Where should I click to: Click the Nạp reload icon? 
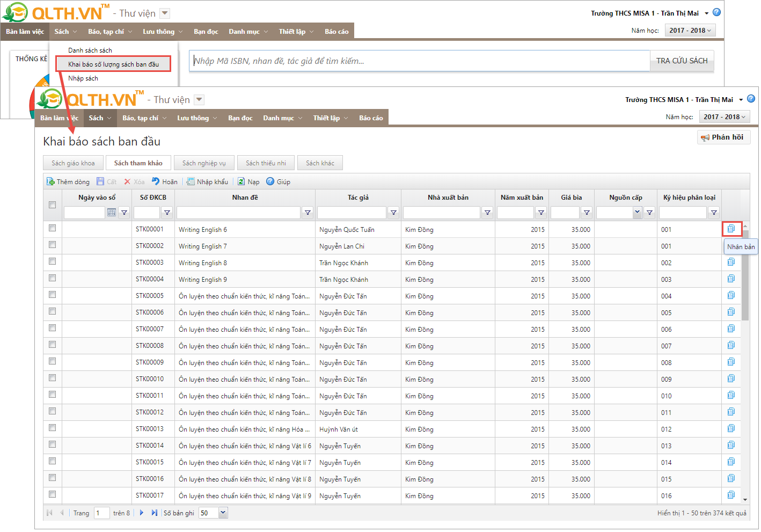tap(242, 181)
